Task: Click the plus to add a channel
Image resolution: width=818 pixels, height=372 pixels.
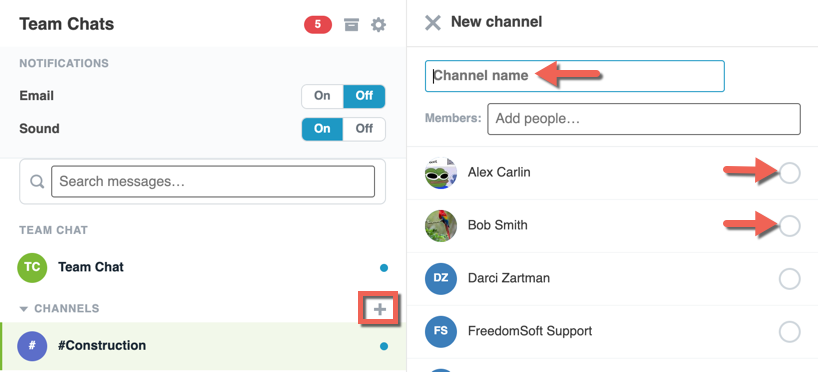Action: coord(380,309)
